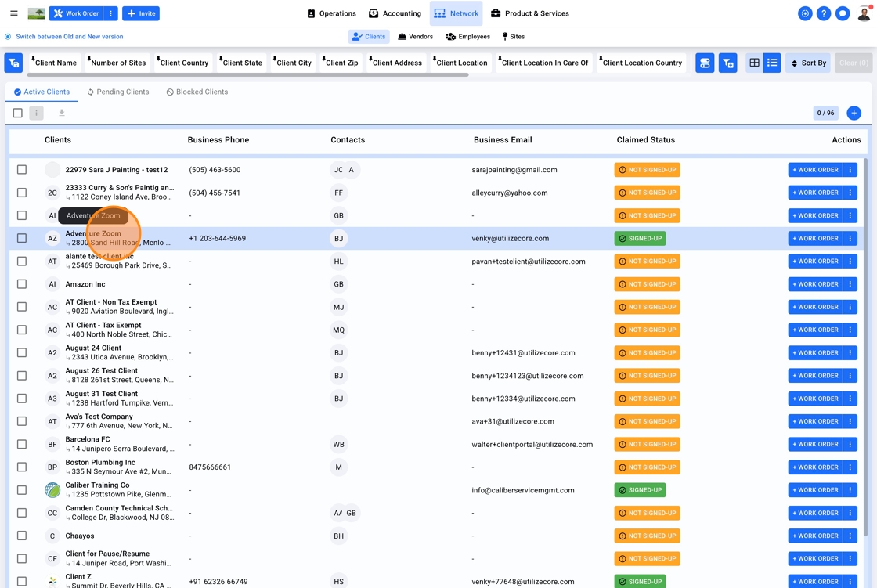Check the Adventure Zoom row checkbox
Viewport: 877px width, 588px height.
pyautogui.click(x=22, y=238)
